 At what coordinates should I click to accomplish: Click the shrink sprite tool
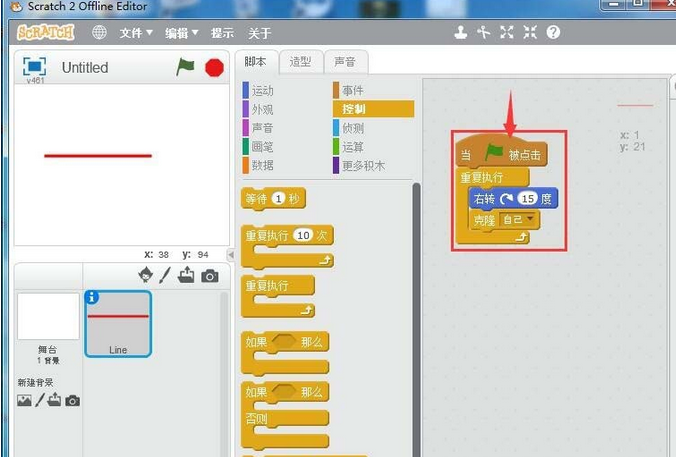[529, 33]
